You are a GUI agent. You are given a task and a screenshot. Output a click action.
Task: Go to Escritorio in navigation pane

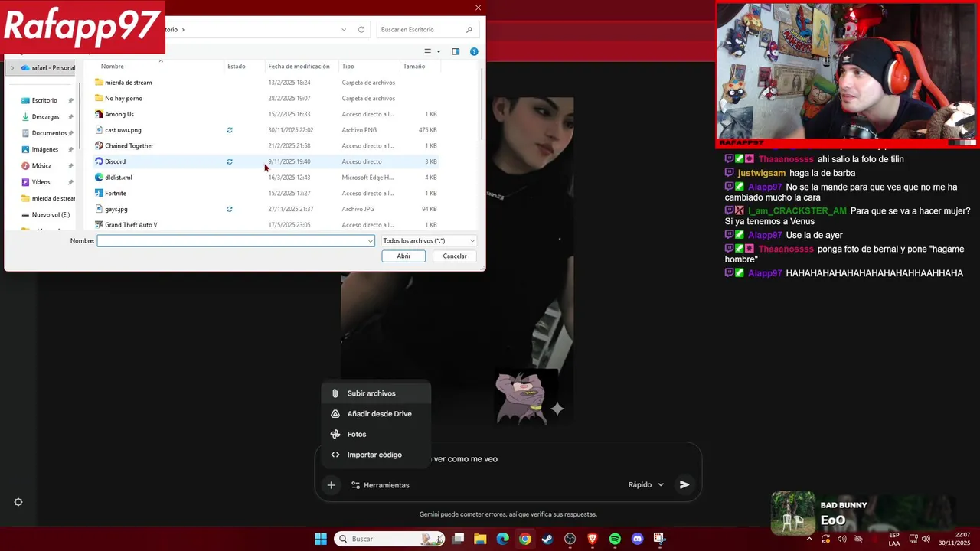click(44, 100)
